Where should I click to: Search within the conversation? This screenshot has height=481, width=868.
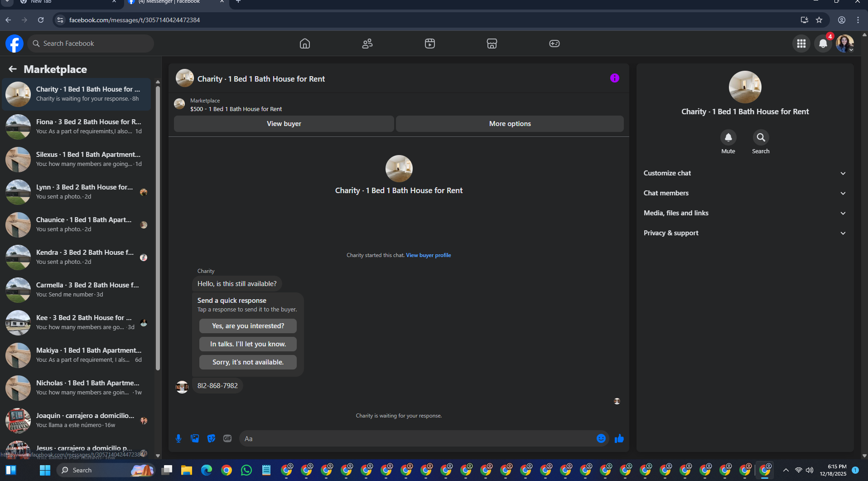761,137
